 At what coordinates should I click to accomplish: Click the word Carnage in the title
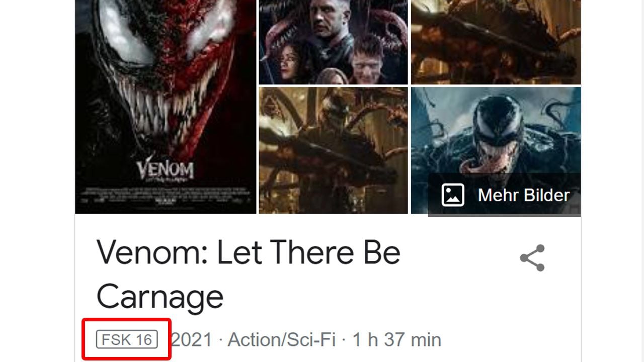[x=160, y=297]
